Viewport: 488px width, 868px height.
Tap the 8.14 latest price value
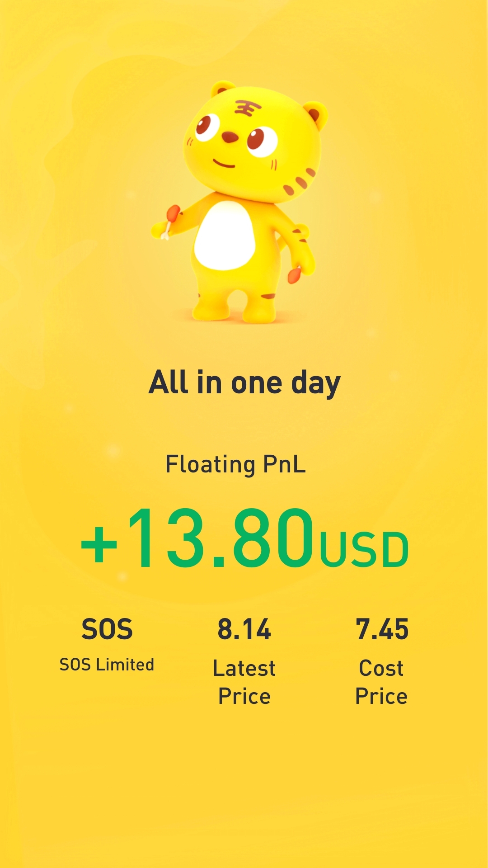pyautogui.click(x=244, y=629)
